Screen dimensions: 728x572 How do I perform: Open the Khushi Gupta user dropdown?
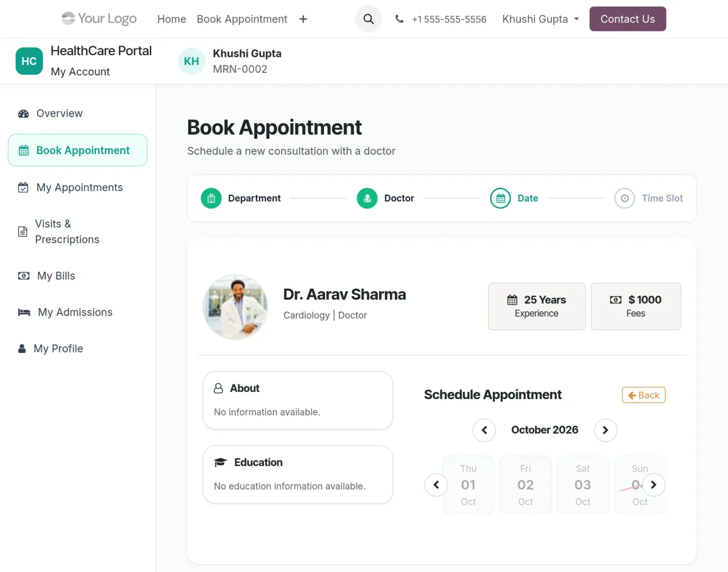coord(541,19)
